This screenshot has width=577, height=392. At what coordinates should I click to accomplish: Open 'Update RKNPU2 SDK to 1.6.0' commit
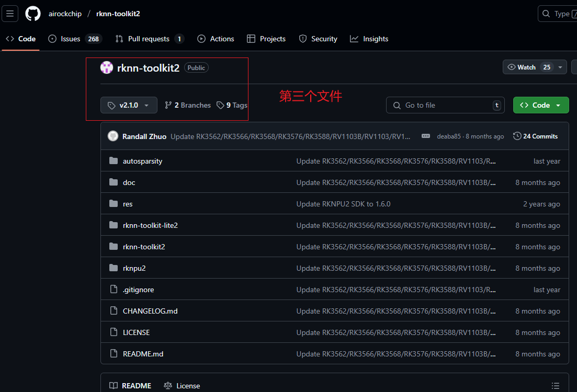[x=343, y=204]
